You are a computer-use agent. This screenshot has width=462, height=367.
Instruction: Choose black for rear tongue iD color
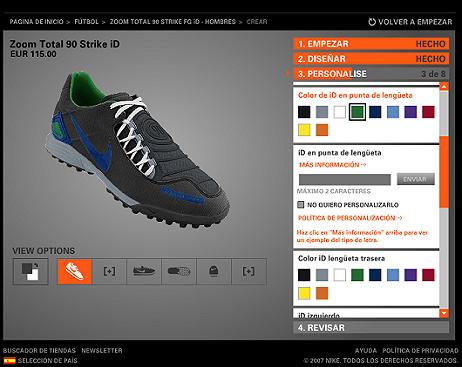(x=304, y=275)
